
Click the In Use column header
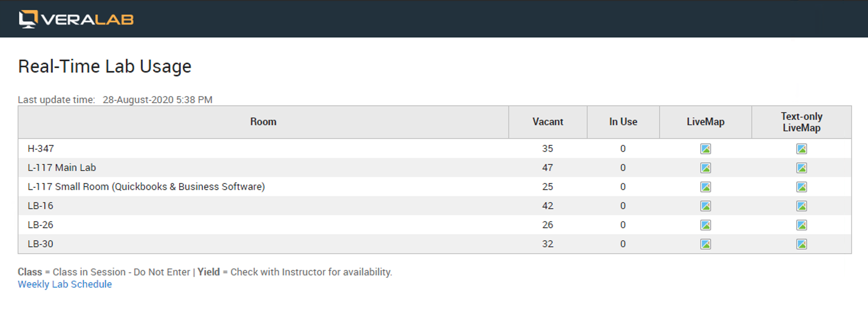[x=623, y=122]
